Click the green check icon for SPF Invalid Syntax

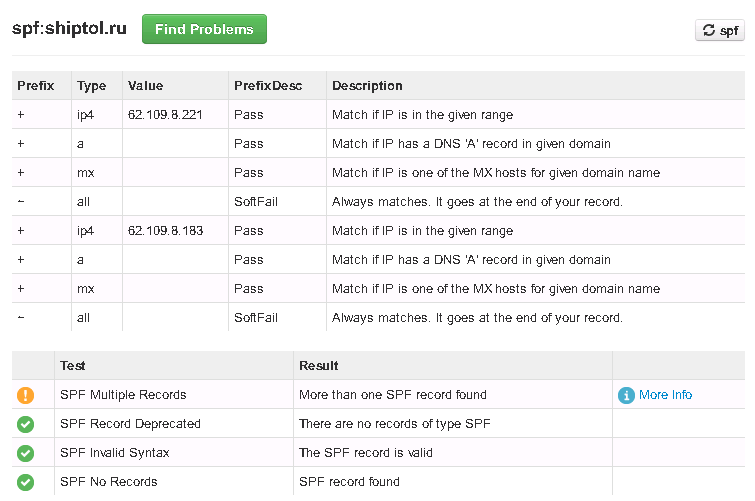pyautogui.click(x=26, y=453)
